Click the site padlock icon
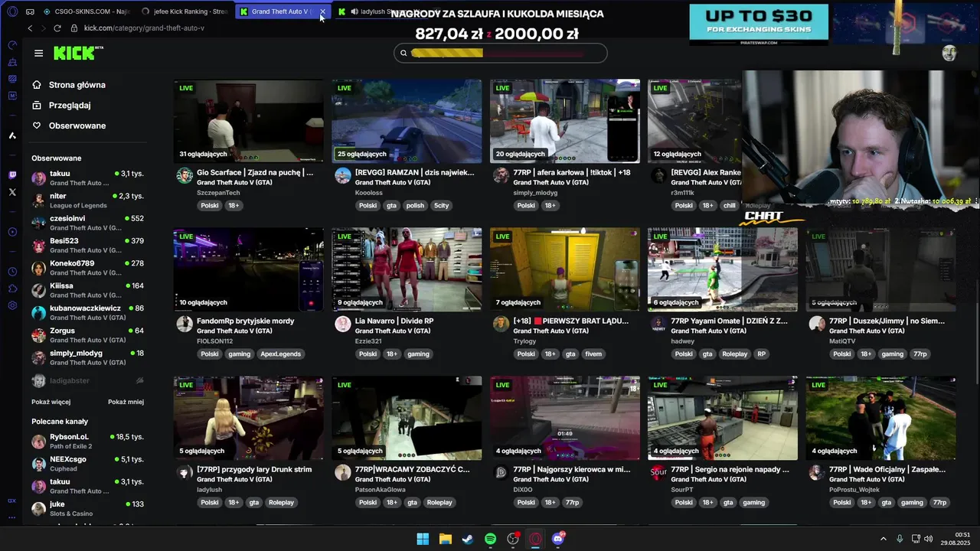The height and width of the screenshot is (551, 980). [74, 28]
